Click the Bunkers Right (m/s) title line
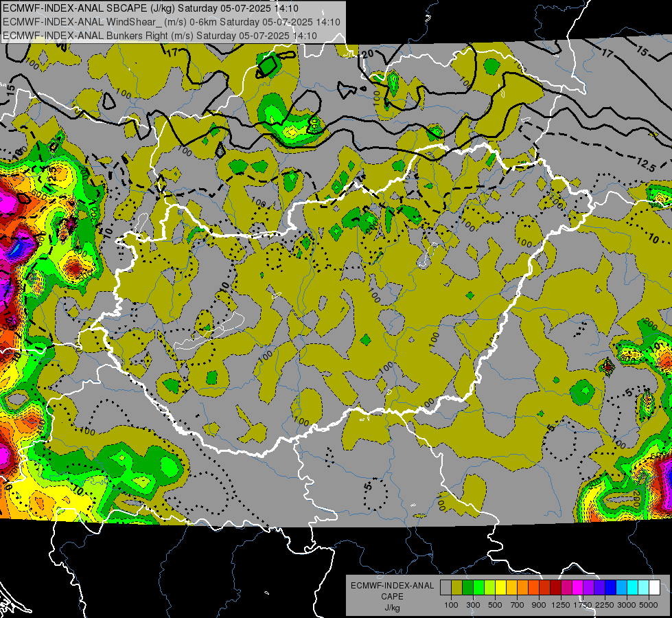This screenshot has width=672, height=618. point(160,36)
